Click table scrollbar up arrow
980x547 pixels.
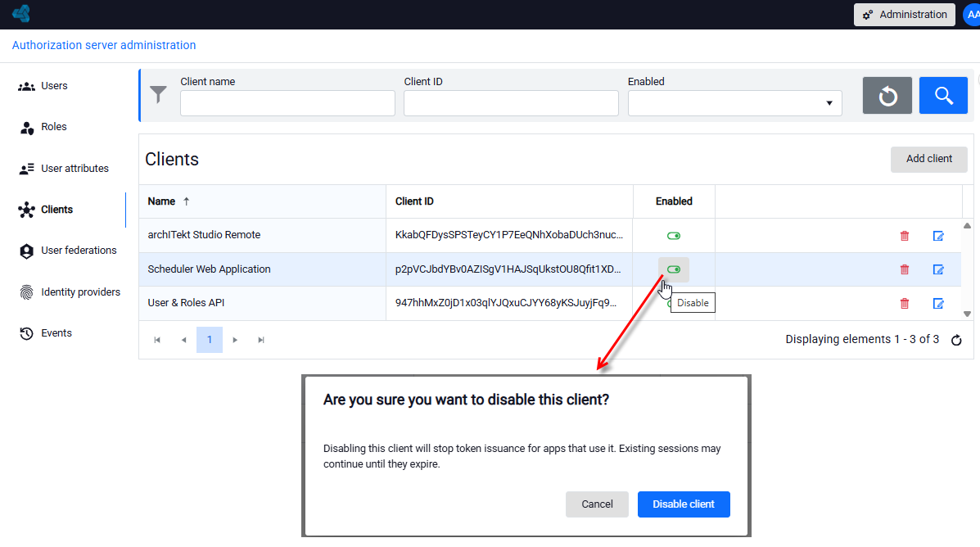[967, 226]
